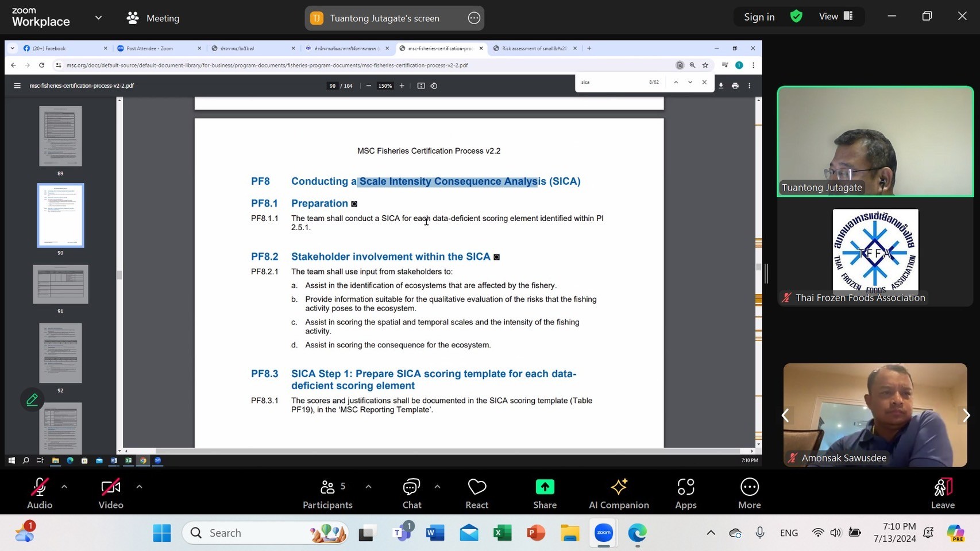
Task: Select the Meeting tab
Action: tap(153, 18)
